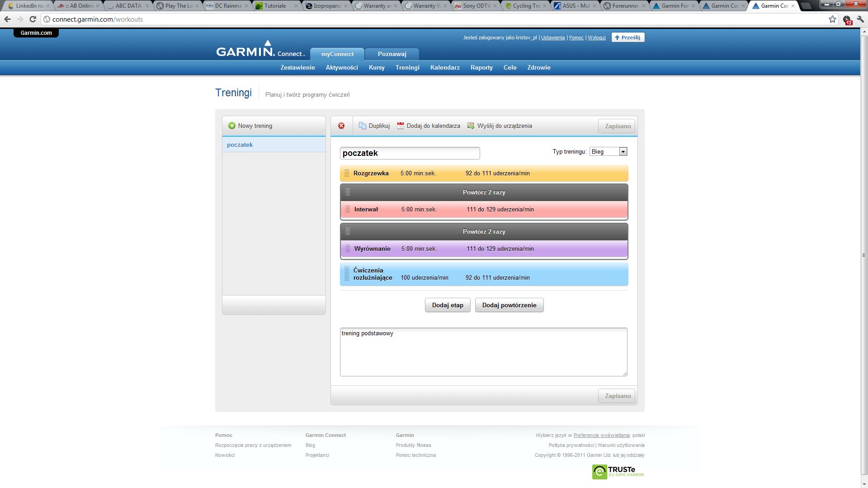Image resolution: width=868 pixels, height=488 pixels.
Task: Click the red delete workout icon
Action: pos(341,126)
